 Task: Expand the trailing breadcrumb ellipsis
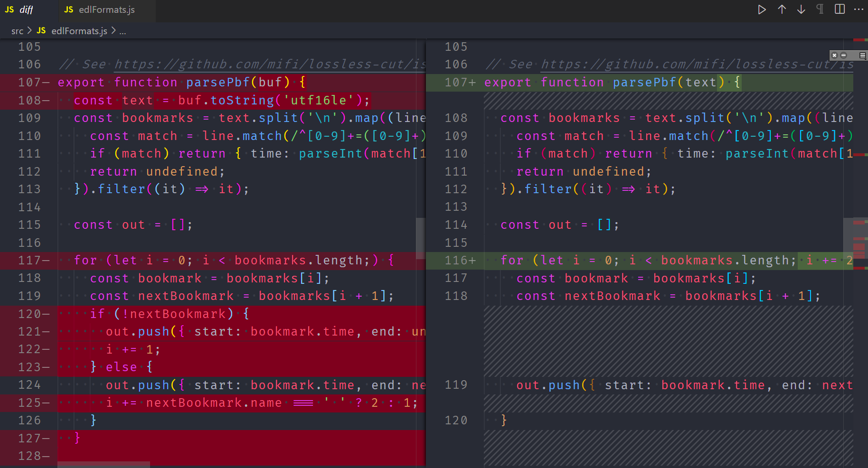click(123, 31)
